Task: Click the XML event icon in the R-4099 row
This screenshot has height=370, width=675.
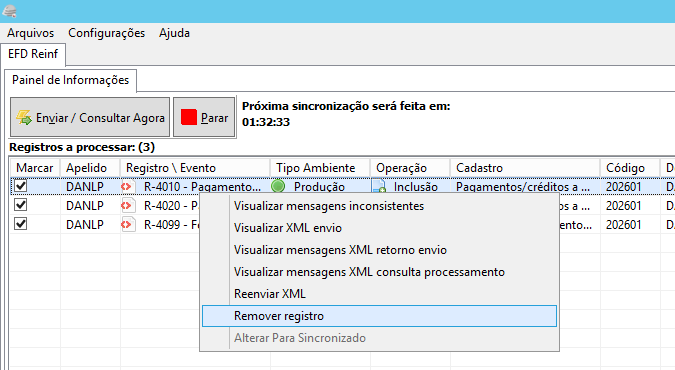Action: (128, 224)
